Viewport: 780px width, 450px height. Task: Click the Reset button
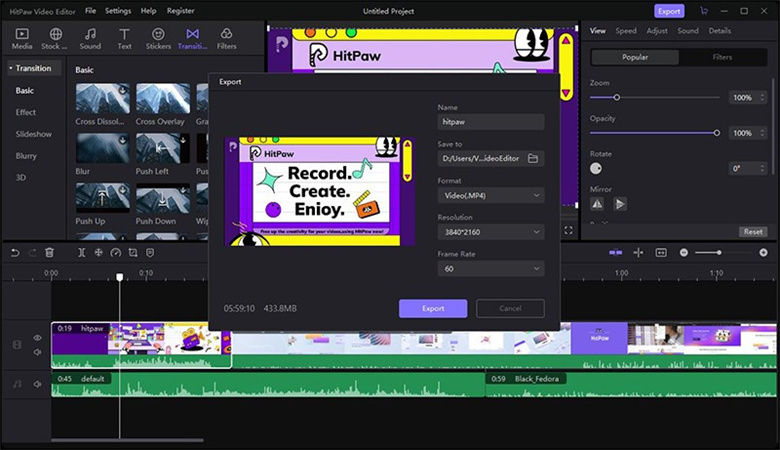click(752, 231)
